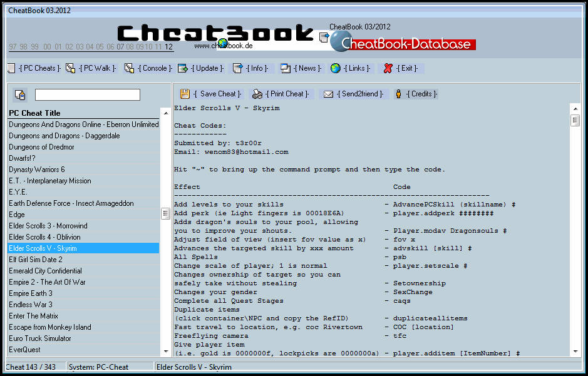Select the E.Y.E. entry
This screenshot has width=588, height=376.
(x=84, y=191)
